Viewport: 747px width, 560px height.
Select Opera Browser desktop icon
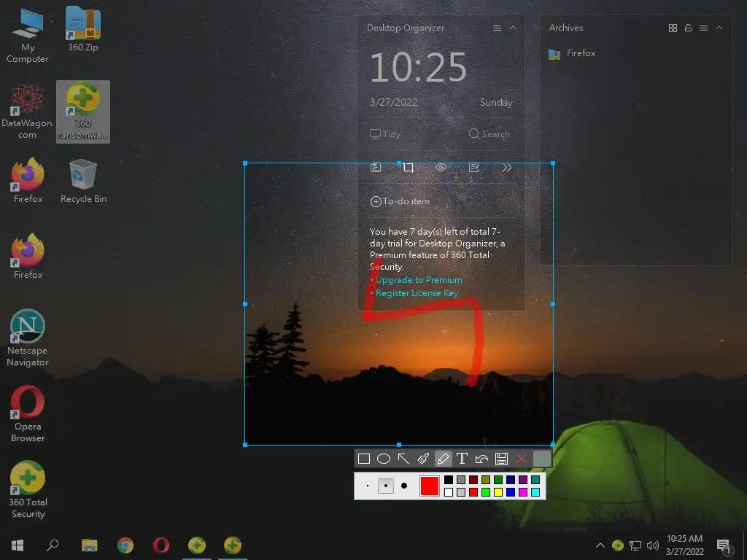pyautogui.click(x=28, y=414)
